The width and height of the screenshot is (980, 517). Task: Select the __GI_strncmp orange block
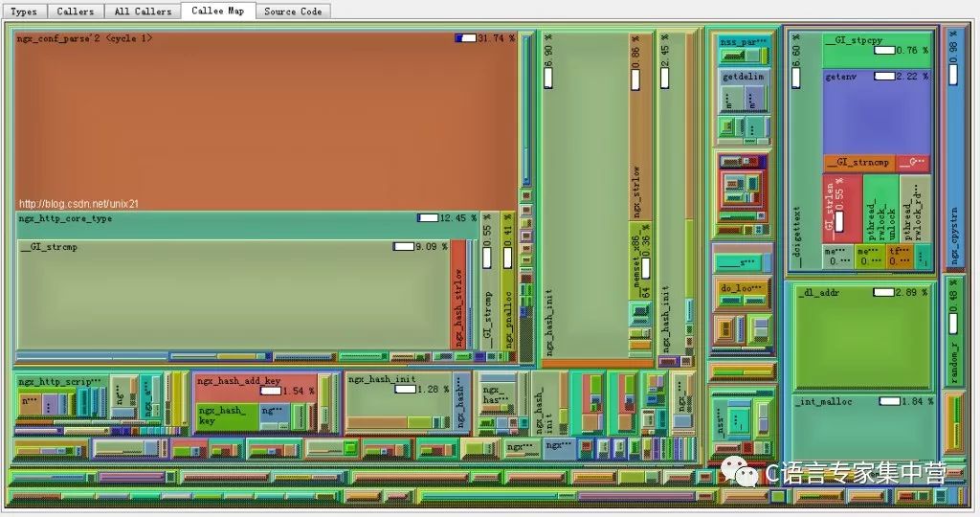tap(857, 163)
